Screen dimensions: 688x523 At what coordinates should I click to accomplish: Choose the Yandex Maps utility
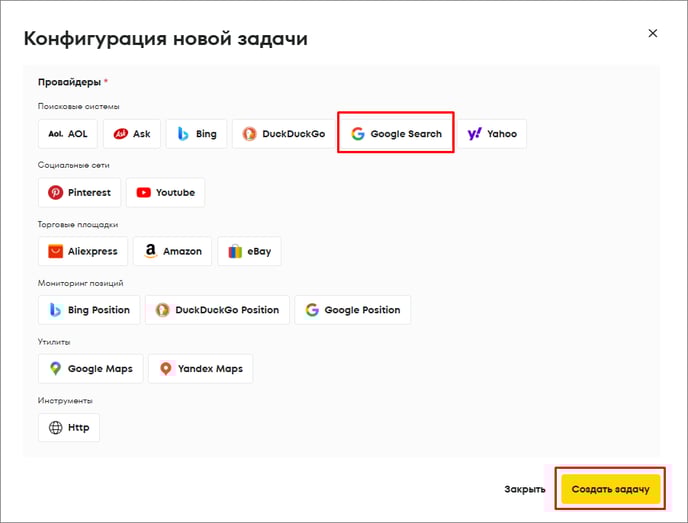(200, 369)
